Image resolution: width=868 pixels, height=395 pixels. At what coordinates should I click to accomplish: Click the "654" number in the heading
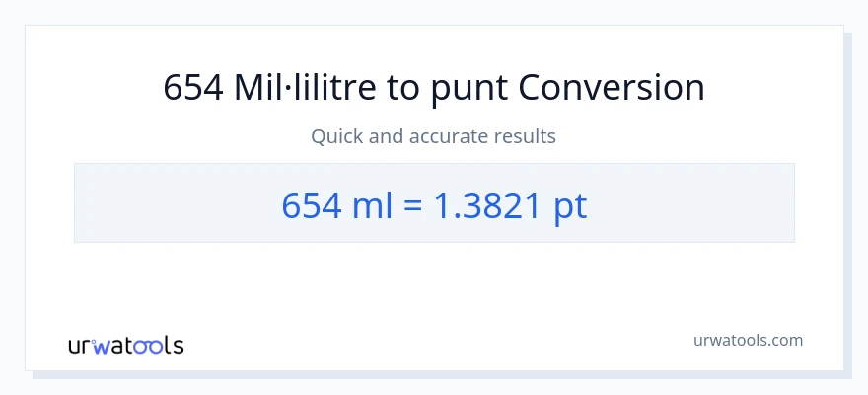point(192,88)
